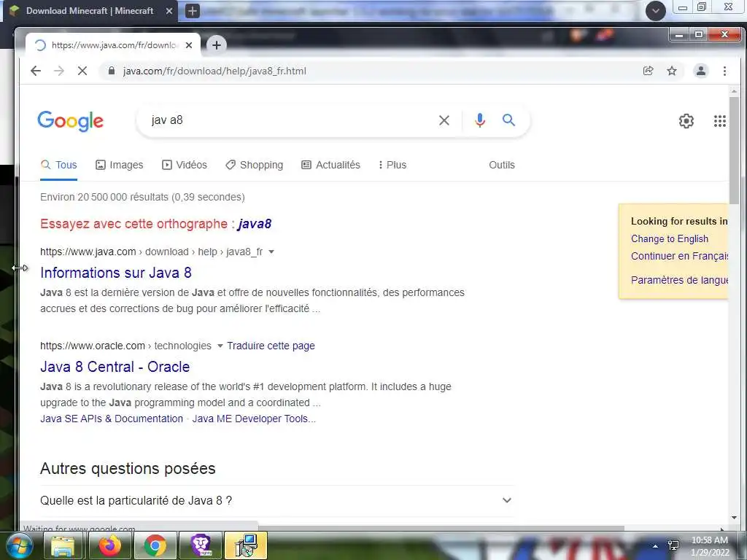Expand java.com result options arrow
Screen dimensions: 747x560
[x=271, y=252]
